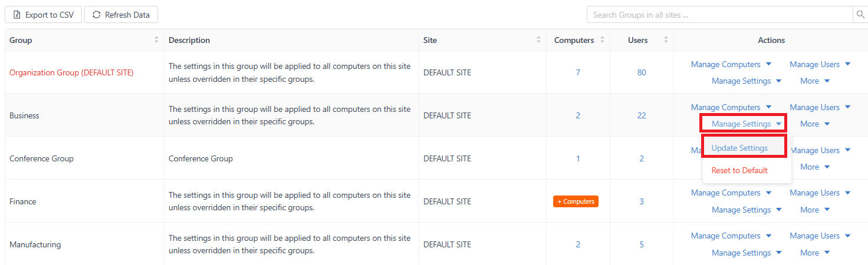Click Business group's 22 users link

[642, 116]
